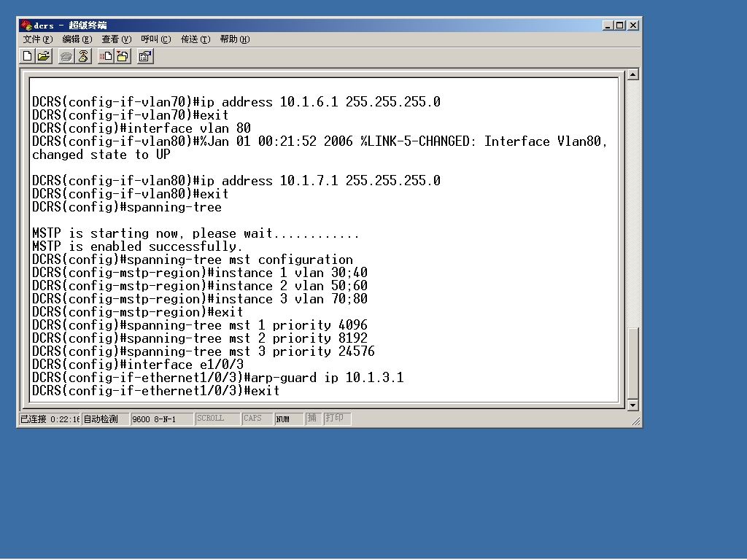The image size is (747, 560).
Task: Click the SCROLL status indicator
Action: tap(217, 419)
